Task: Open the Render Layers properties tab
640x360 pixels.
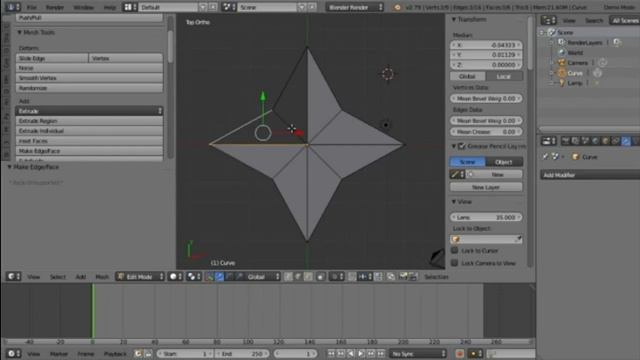Action: pos(575,141)
